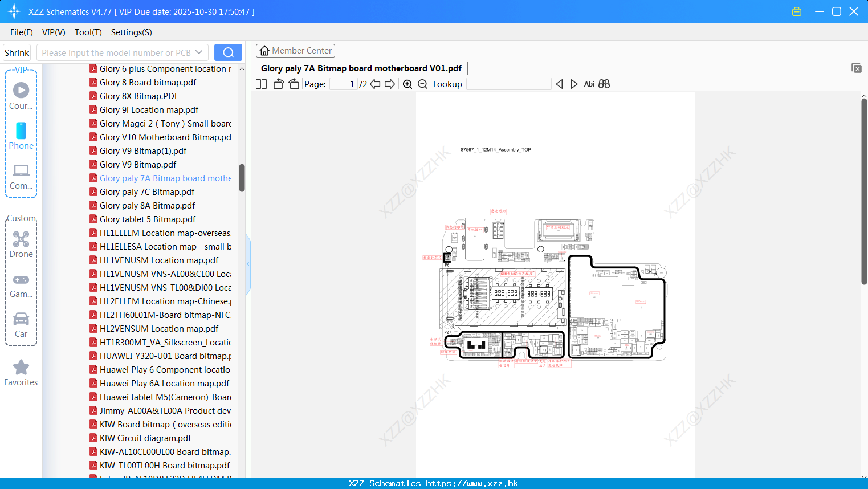The image size is (868, 489).
Task: Open Glory tablet 5 Bitmap.pdf
Action: click(x=148, y=219)
